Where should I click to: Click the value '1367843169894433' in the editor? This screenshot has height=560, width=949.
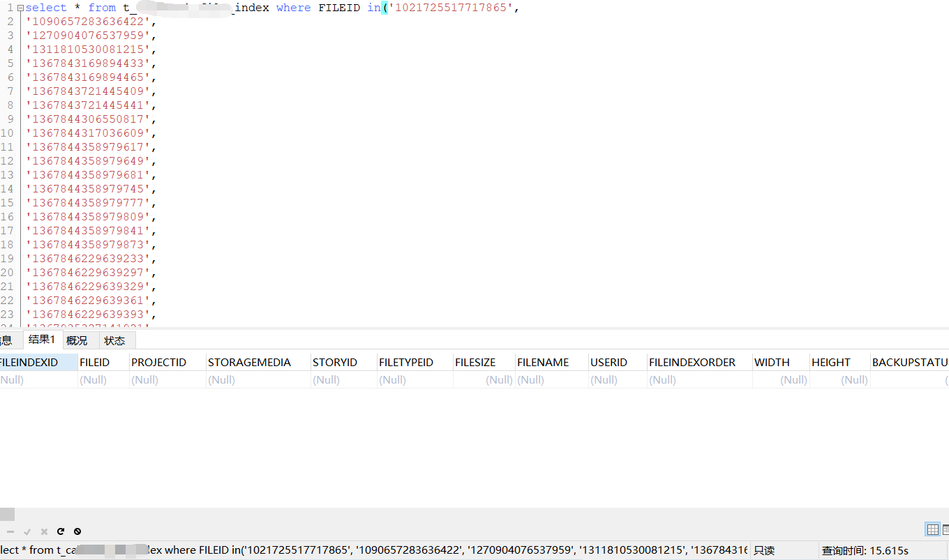tap(88, 63)
